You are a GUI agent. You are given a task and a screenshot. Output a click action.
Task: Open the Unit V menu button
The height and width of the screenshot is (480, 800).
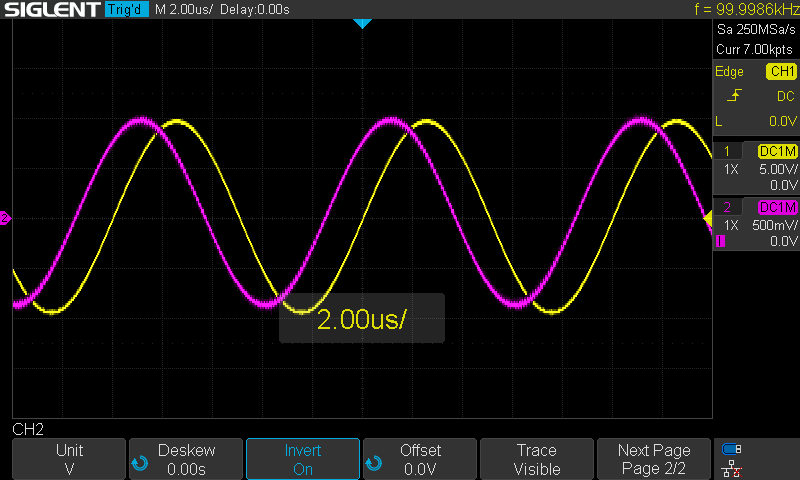69,459
